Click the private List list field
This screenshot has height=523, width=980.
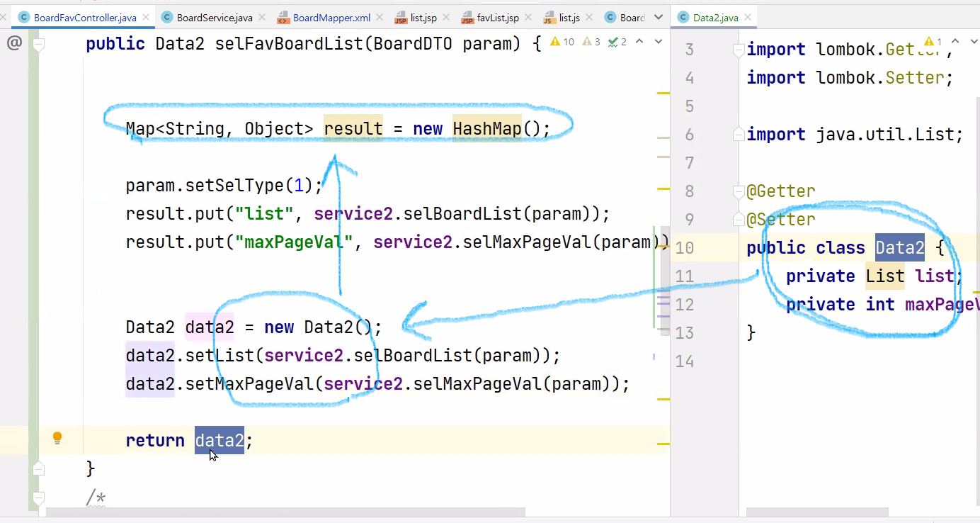pos(874,276)
